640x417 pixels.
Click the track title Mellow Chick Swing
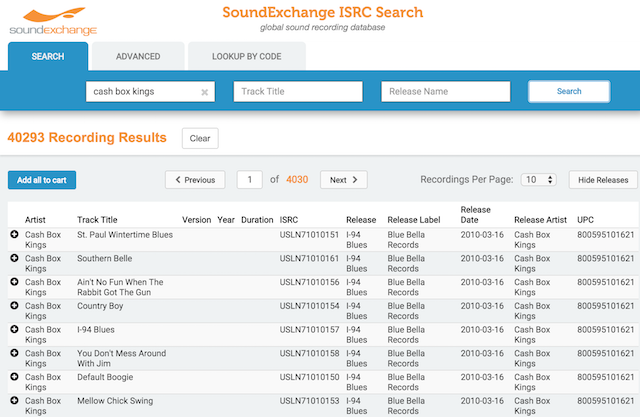pos(115,401)
